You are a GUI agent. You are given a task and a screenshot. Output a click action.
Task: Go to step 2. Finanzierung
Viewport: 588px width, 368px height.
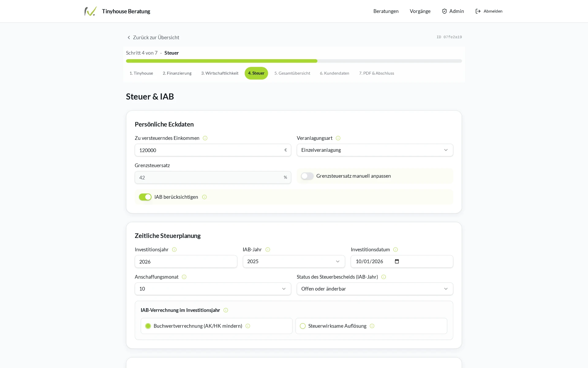pyautogui.click(x=177, y=73)
